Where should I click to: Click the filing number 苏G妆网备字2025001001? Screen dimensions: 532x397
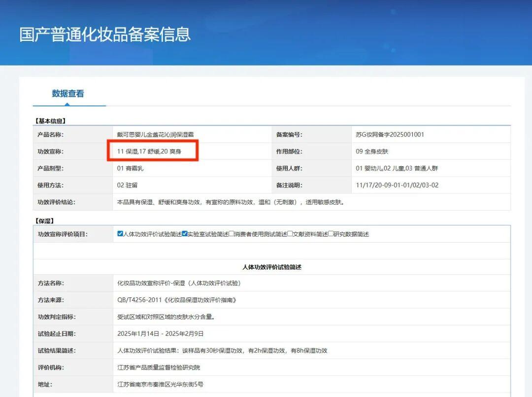[390, 135]
